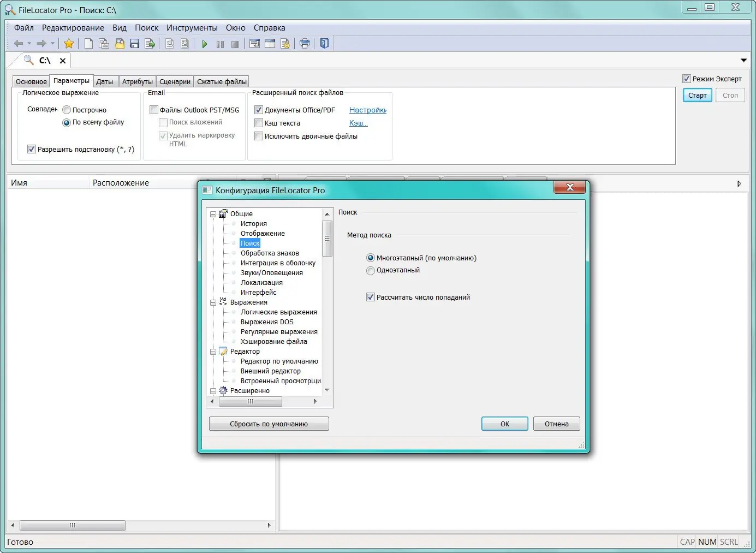The width and height of the screenshot is (756, 553).
Task: Open the Вид menu
Action: [x=120, y=28]
